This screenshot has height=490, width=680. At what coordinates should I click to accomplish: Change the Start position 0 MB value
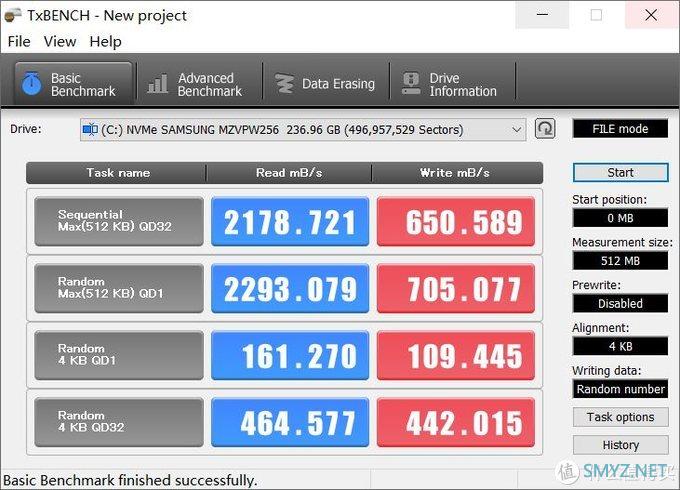pos(620,218)
